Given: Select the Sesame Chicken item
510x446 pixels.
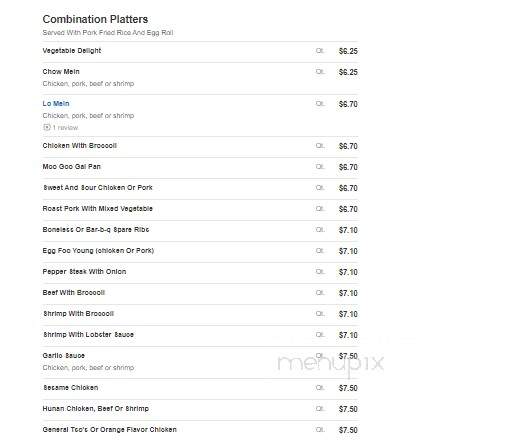Looking at the screenshot, I should click(70, 388).
